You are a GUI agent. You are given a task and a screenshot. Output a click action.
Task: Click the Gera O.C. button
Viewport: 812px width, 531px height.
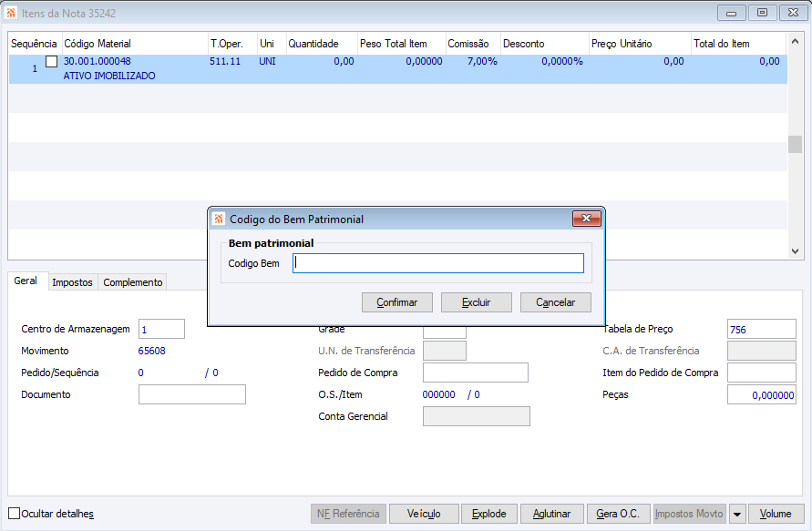[618, 514]
